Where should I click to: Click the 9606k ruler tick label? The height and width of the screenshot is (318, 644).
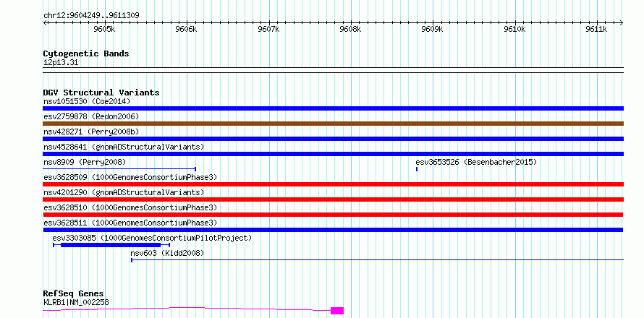187,29
